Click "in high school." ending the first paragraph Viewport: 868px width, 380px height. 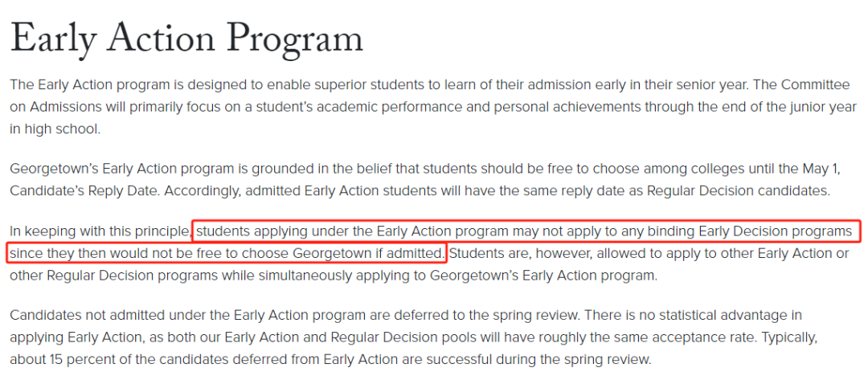[55, 129]
